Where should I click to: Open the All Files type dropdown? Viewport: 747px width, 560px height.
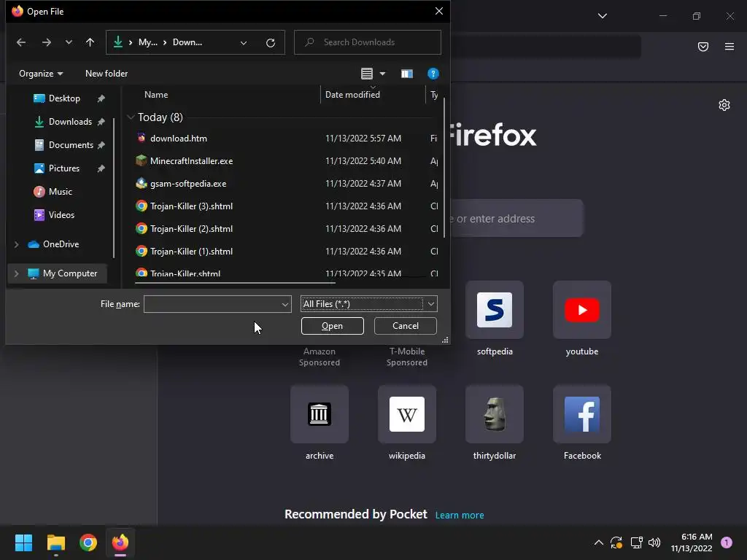[368, 304]
